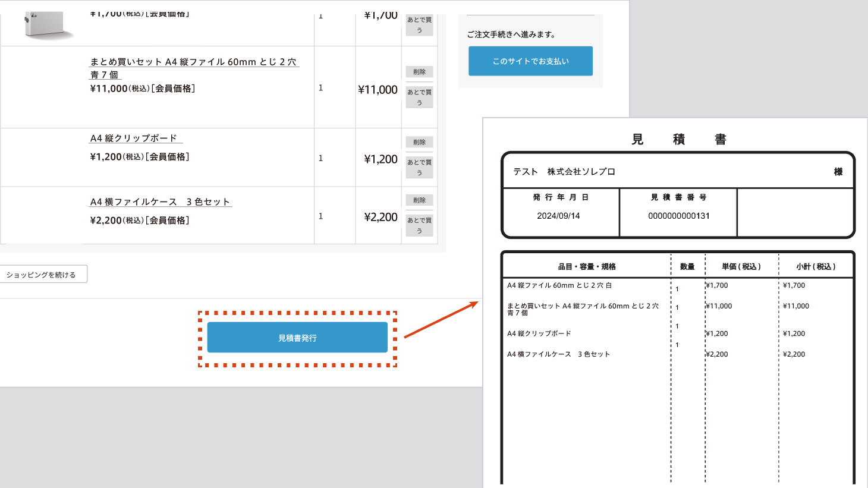Remove A4 縦クリップボード using 削除

[x=419, y=142]
